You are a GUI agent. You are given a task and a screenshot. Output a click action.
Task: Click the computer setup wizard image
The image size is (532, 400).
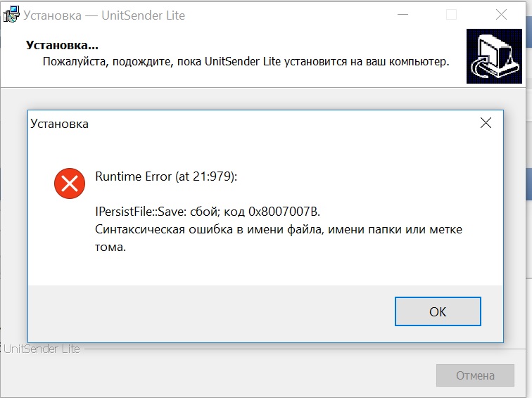click(493, 56)
